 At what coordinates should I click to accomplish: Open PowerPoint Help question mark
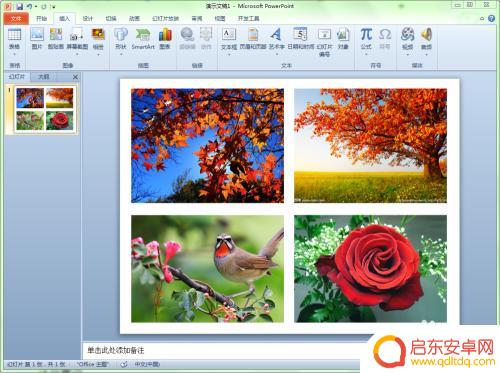coord(491,19)
